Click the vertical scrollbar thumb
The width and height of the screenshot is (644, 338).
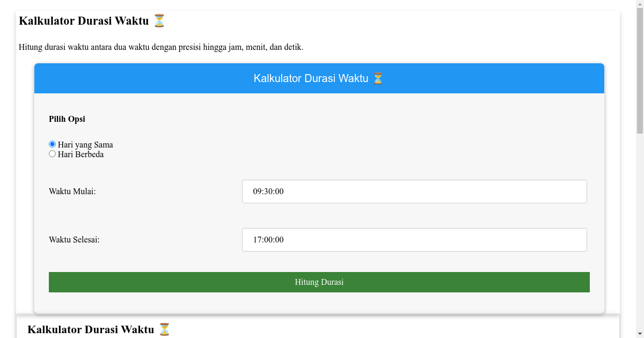pyautogui.click(x=639, y=70)
